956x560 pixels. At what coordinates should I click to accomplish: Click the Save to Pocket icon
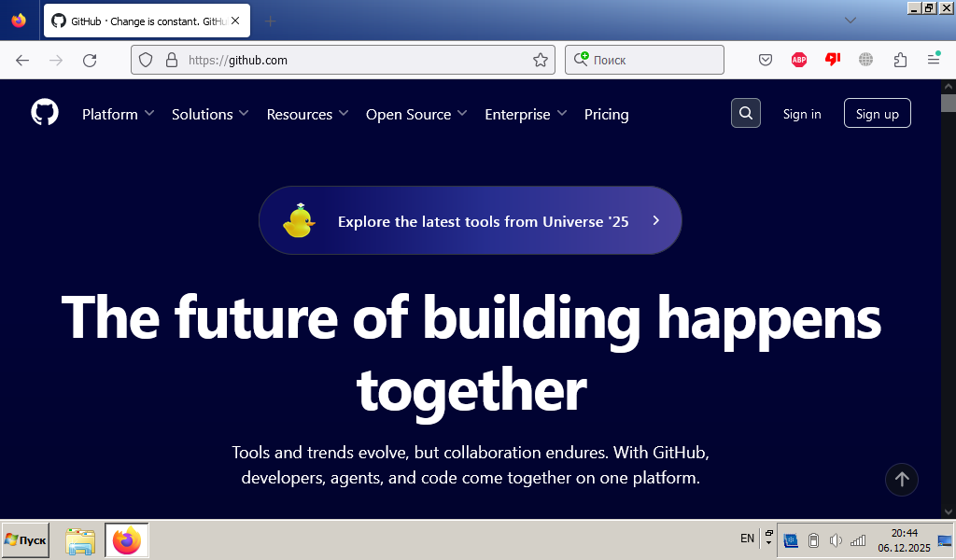[x=765, y=60]
